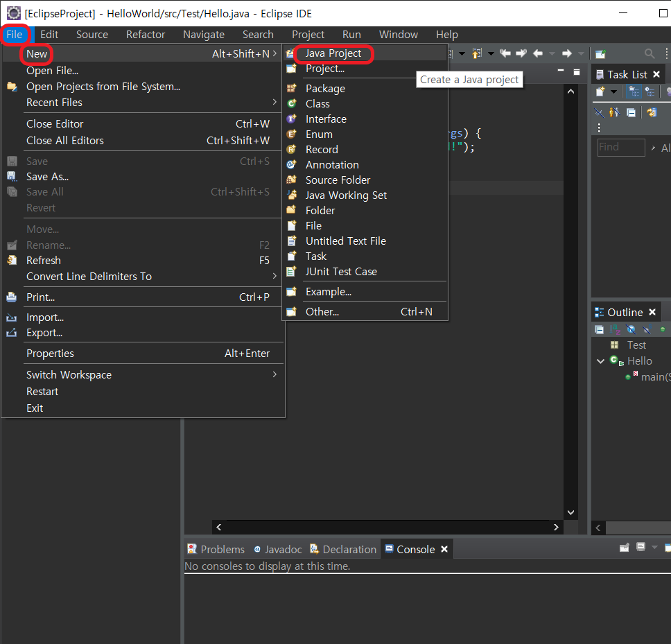The image size is (671, 644).
Task: Click editor vertical scrollbar down arrow
Action: pyautogui.click(x=570, y=512)
